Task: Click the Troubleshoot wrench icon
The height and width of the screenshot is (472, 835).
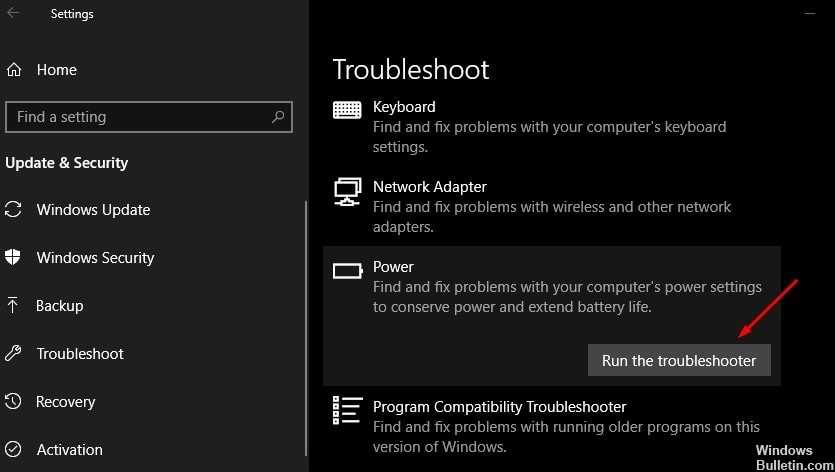Action: tap(14, 354)
